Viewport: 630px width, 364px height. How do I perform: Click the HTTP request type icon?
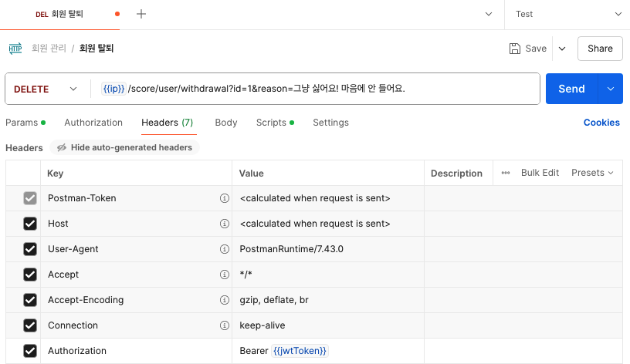pyautogui.click(x=15, y=49)
